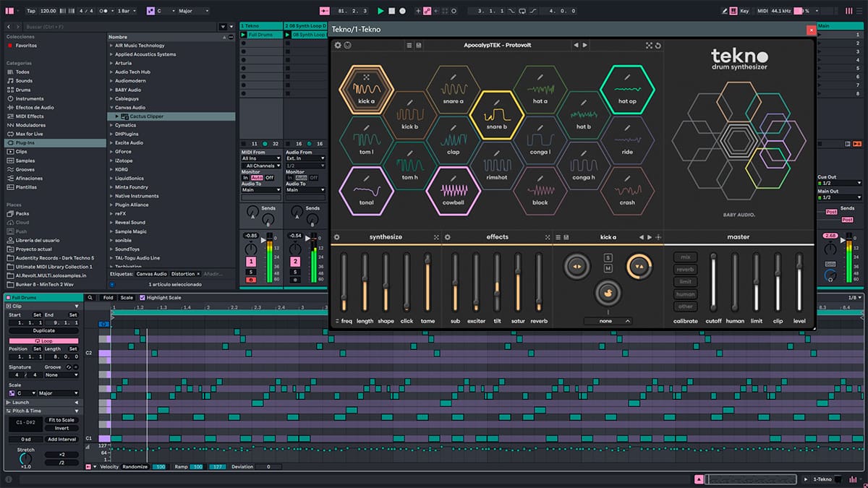Solo track 1 with the S button
The image size is (868, 488).
pos(251,272)
